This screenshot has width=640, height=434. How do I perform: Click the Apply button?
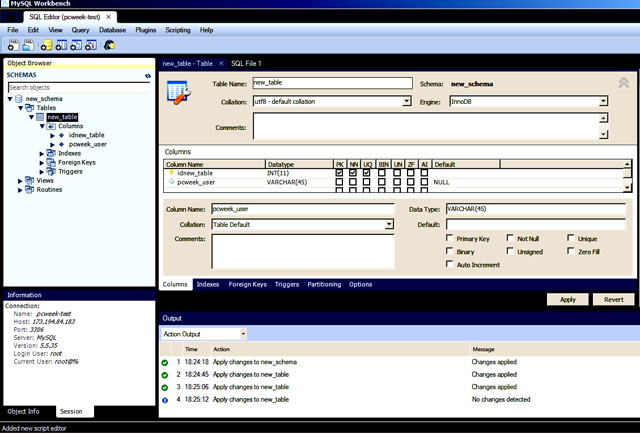coord(568,299)
